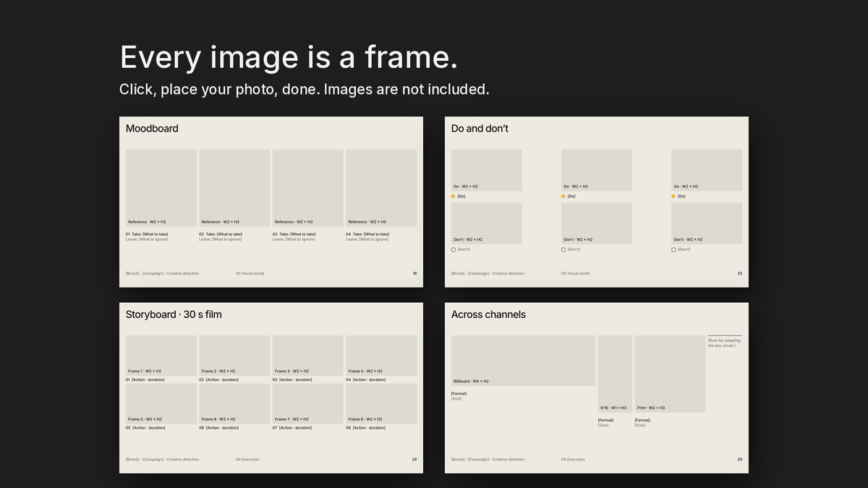Viewport: 868px width, 488px height.
Task: Select the '02 [Action · duration]' storyboard caption
Action: click(218, 380)
